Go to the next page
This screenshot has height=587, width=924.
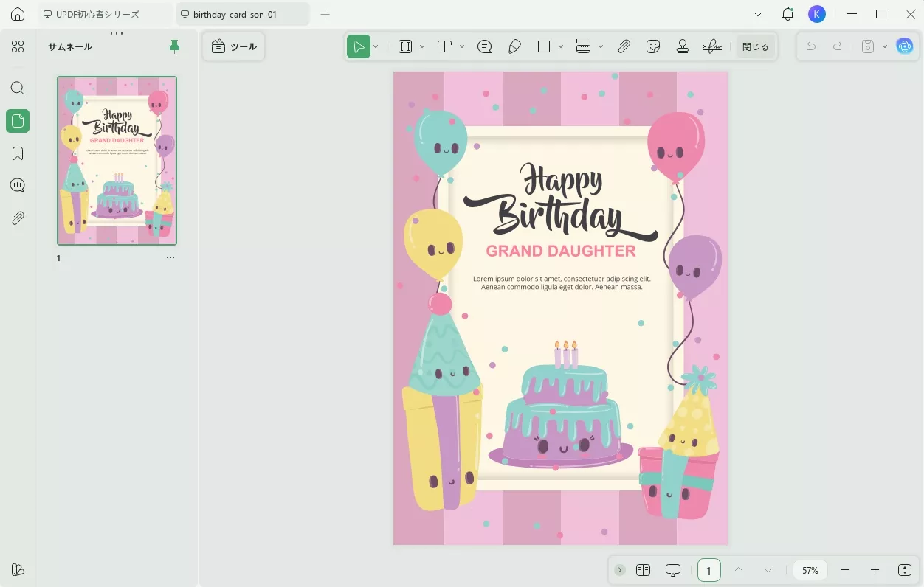click(768, 570)
